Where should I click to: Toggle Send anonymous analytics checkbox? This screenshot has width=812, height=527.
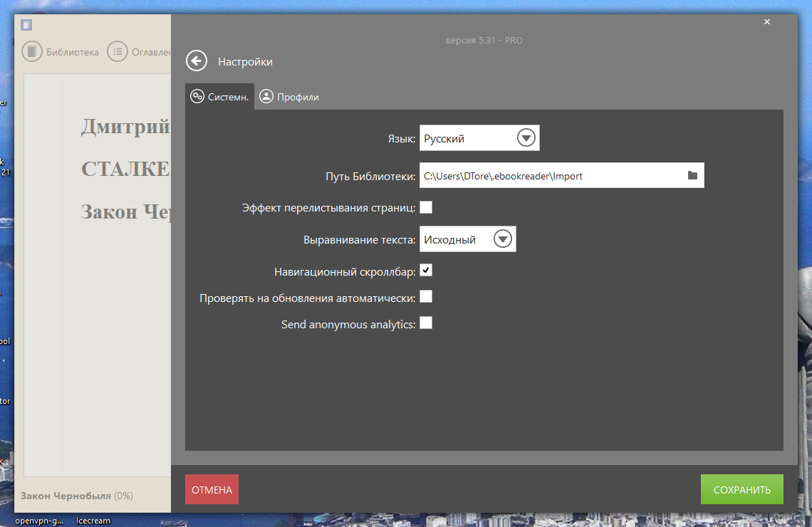(426, 323)
